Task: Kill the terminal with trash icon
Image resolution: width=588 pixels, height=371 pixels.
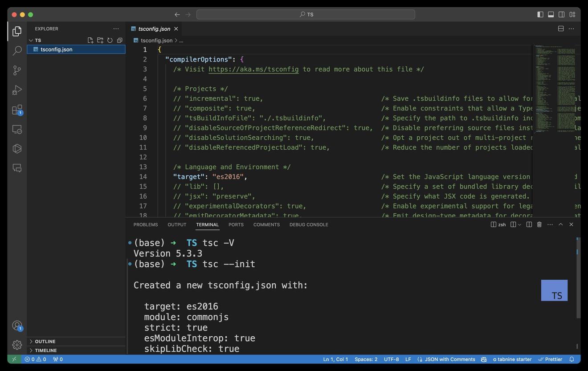Action: pos(539,224)
